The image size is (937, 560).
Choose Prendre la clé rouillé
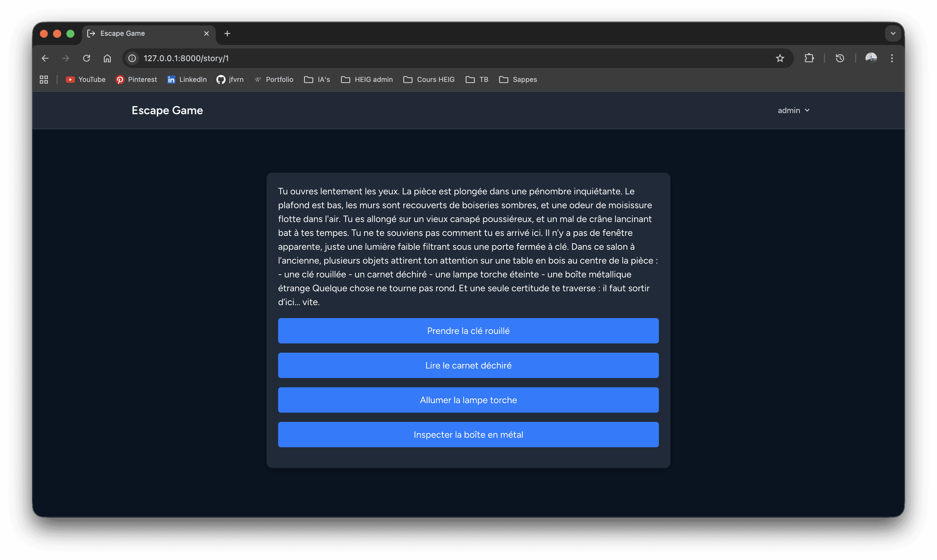tap(468, 330)
